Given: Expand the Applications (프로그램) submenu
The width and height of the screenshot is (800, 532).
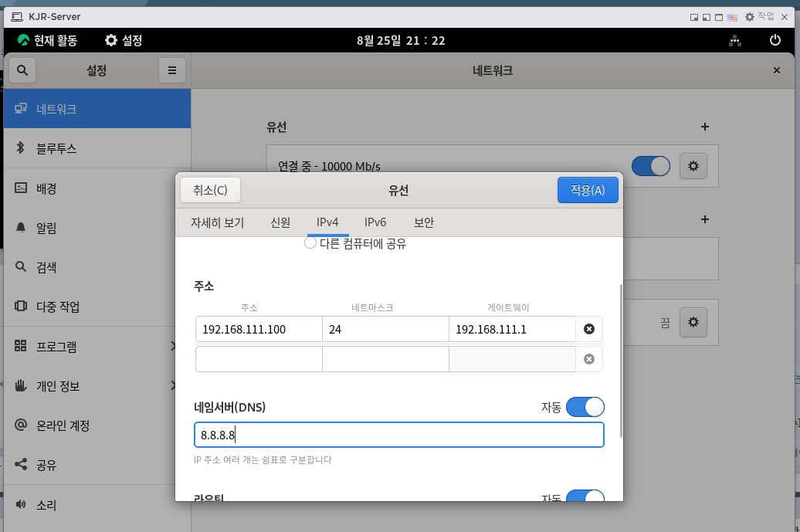Looking at the screenshot, I should [x=97, y=347].
